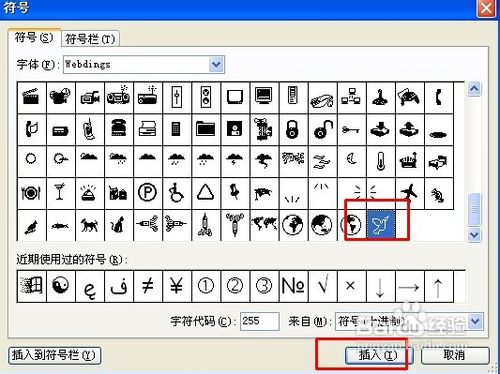Screen dimensions: 500x374
Task: Pick recent № numero symbol
Action: pos(293,286)
